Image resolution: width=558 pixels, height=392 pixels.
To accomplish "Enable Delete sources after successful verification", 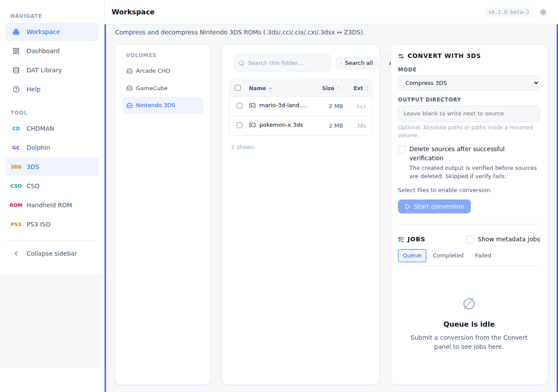I will pos(402,149).
